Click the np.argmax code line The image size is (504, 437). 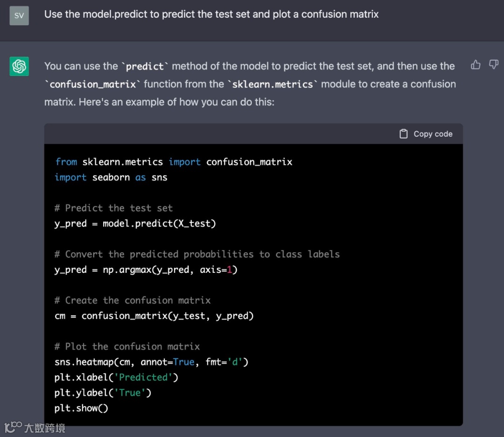(146, 270)
